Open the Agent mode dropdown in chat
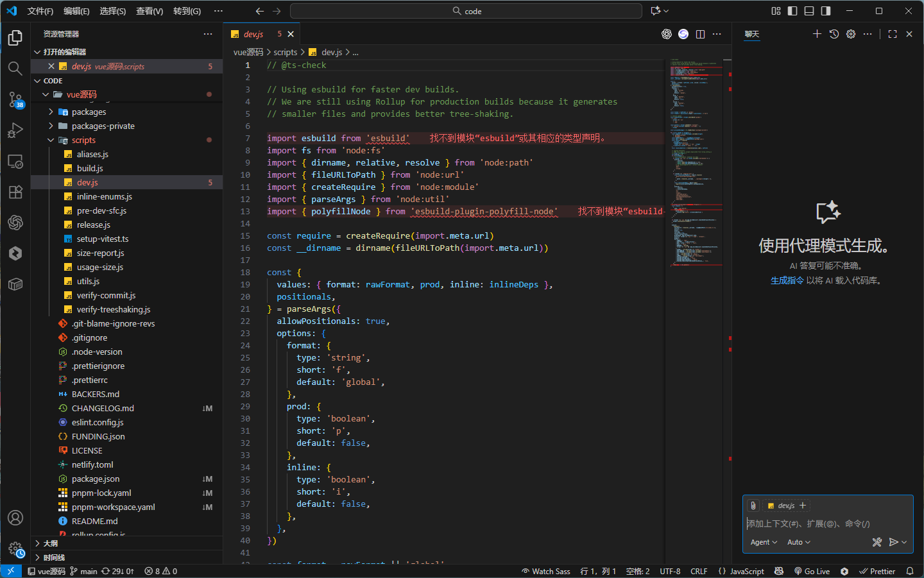The image size is (924, 578). tap(764, 542)
